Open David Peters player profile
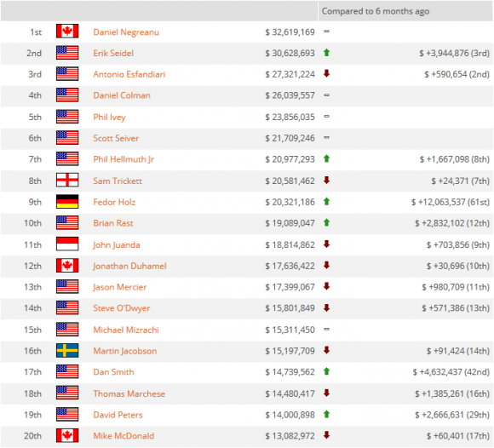The image size is (494, 448). 118,415
